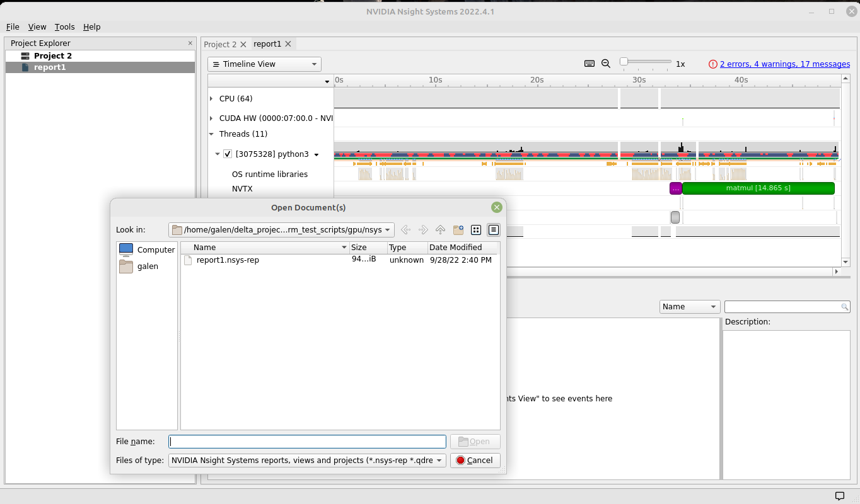860x504 pixels.
Task: Click the zoom out magnifier icon
Action: pyautogui.click(x=606, y=64)
